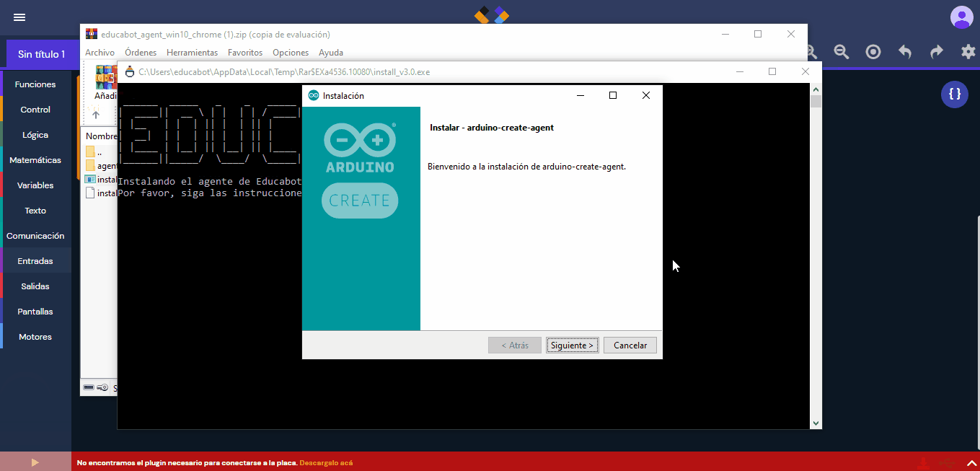Click Cancelar in the installer dialog
Image resolution: width=980 pixels, height=471 pixels.
tap(630, 345)
